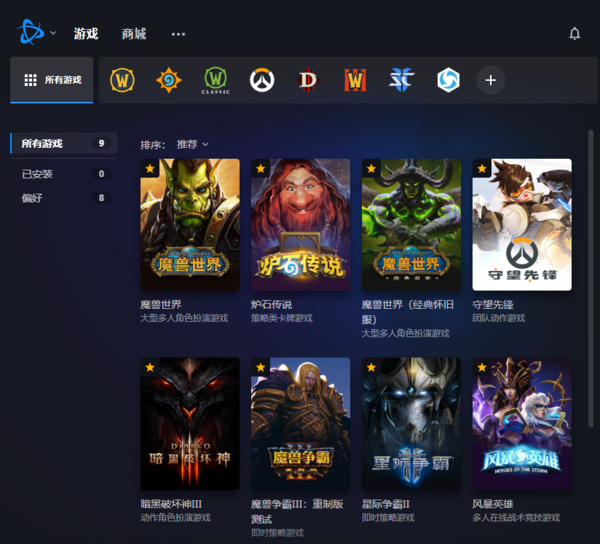Open the 魔兽争霸III 重制版 cover art
The image size is (600, 544).
[301, 423]
